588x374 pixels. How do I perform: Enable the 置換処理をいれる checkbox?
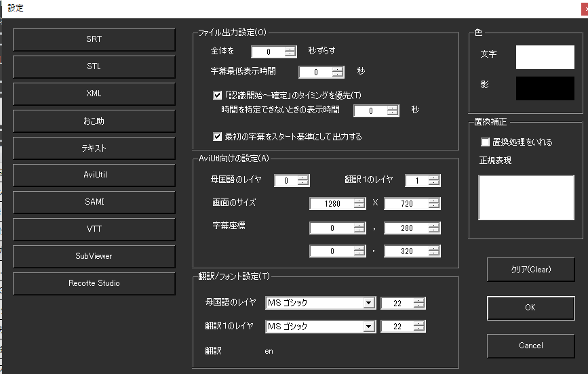485,142
